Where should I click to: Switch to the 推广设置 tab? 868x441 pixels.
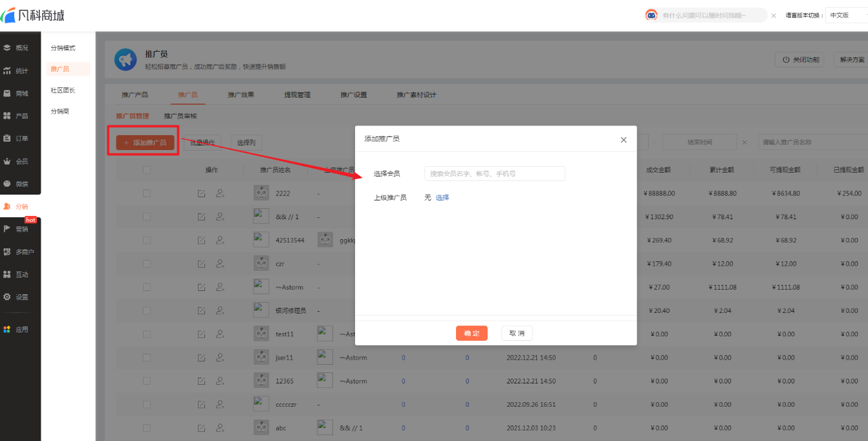click(x=354, y=95)
